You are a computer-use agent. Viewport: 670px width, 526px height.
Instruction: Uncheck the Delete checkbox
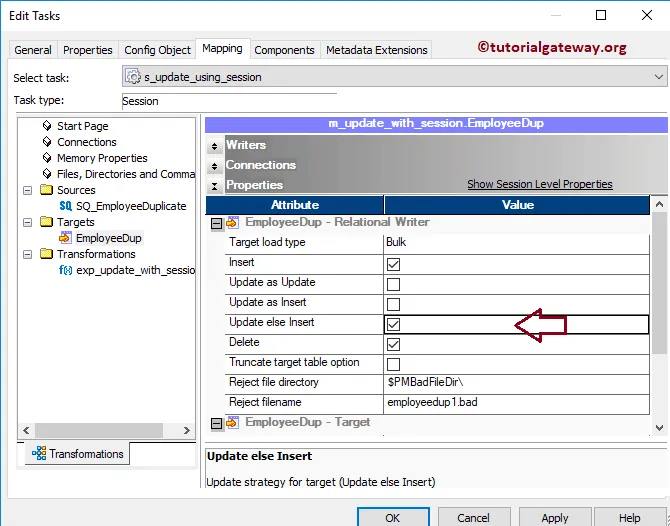393,344
